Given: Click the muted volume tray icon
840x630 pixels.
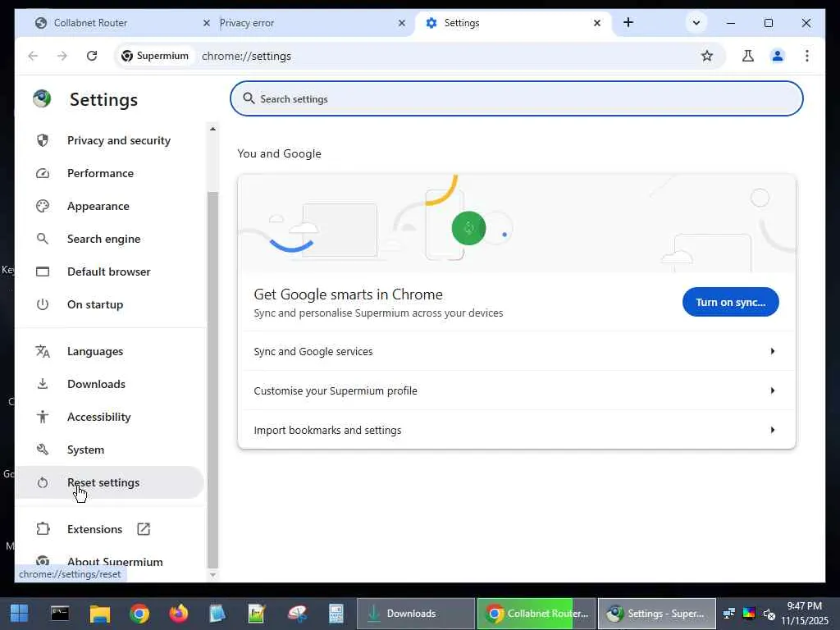Looking at the screenshot, I should (769, 614).
